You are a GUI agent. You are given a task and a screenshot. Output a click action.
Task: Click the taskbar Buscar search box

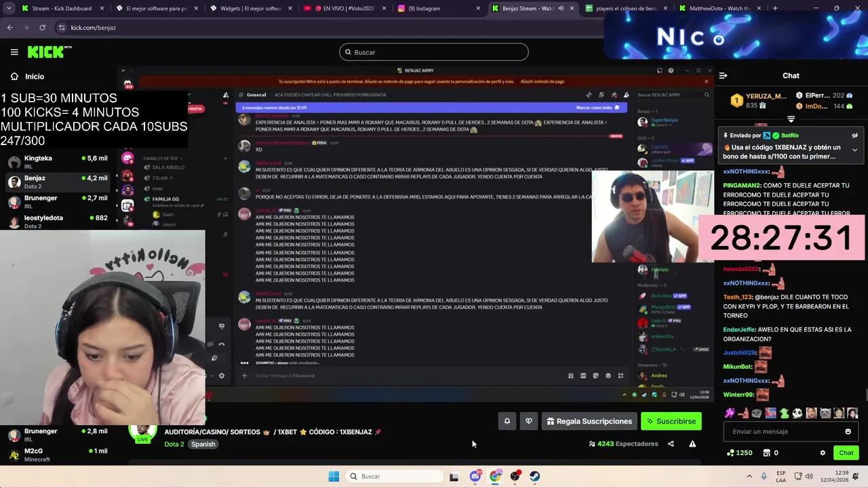[393, 476]
